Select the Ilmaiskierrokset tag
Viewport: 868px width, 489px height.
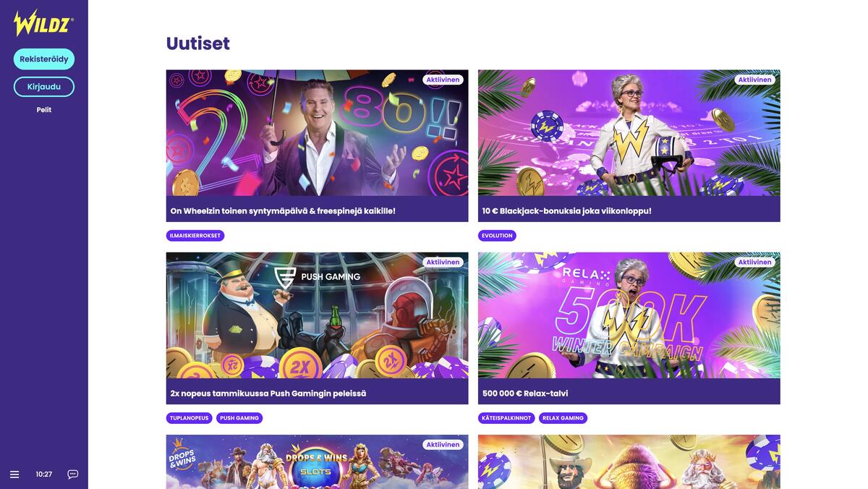point(195,236)
